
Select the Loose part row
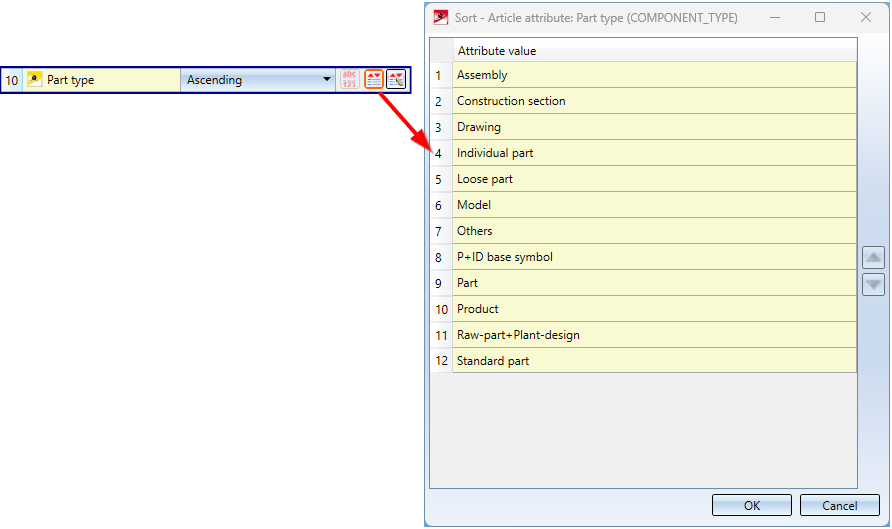point(654,179)
